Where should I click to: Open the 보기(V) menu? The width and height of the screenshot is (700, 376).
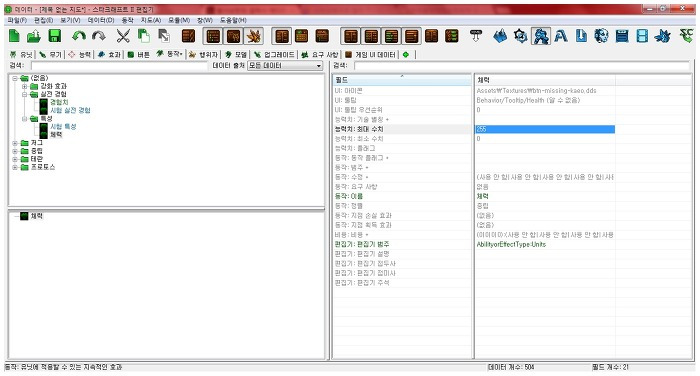(x=70, y=20)
